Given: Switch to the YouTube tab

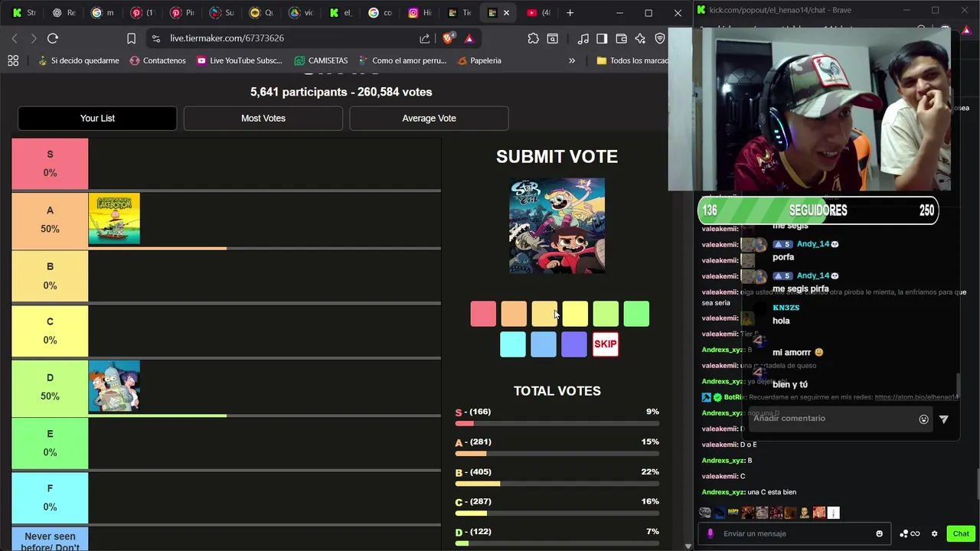Looking at the screenshot, I should click(538, 13).
